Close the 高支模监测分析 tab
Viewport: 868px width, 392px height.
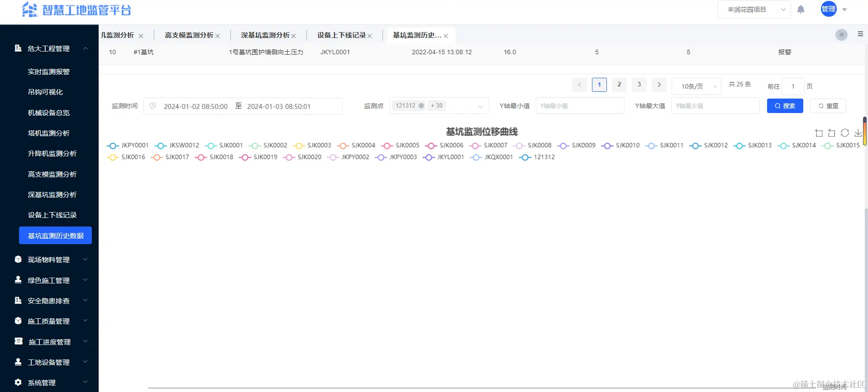pyautogui.click(x=218, y=36)
